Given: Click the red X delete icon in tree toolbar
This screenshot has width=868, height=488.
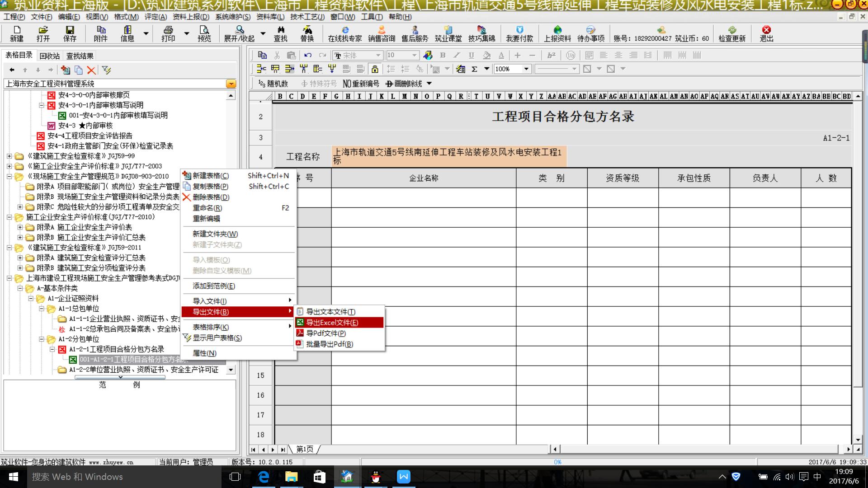Looking at the screenshot, I should [x=91, y=70].
